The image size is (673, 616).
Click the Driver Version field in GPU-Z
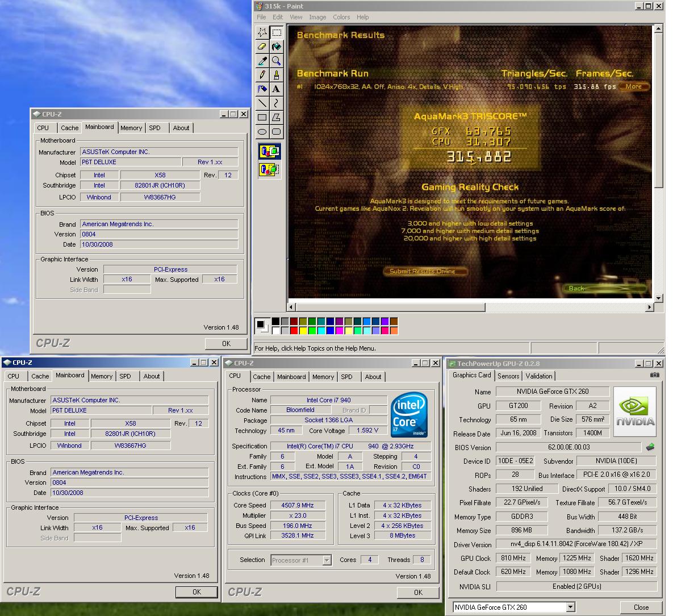pos(576,544)
